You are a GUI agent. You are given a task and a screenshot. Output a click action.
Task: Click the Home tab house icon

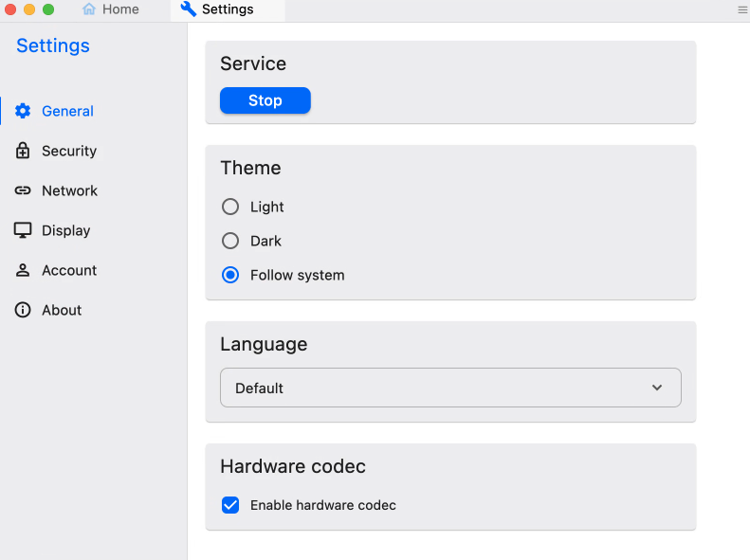click(x=89, y=9)
